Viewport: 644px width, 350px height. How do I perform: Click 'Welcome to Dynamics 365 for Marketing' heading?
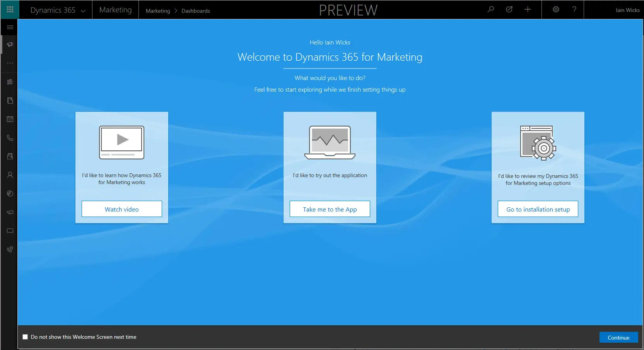point(330,57)
